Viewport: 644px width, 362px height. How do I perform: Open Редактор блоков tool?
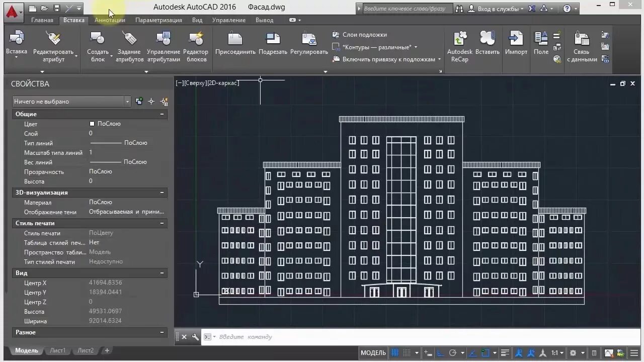(196, 46)
